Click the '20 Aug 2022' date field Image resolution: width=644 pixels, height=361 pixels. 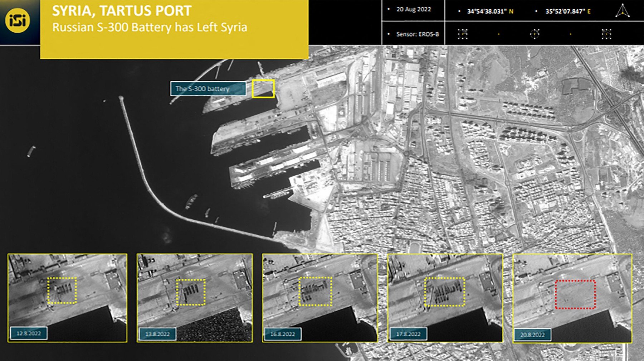(413, 10)
